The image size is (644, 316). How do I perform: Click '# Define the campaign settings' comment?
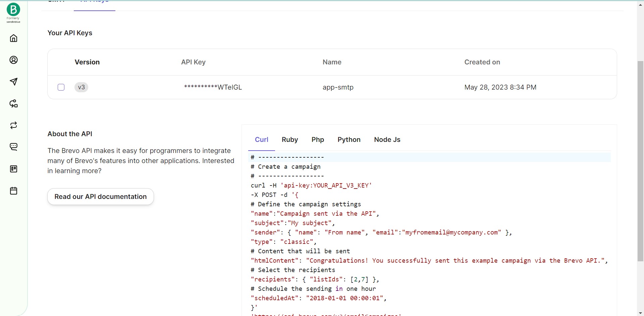tap(306, 204)
